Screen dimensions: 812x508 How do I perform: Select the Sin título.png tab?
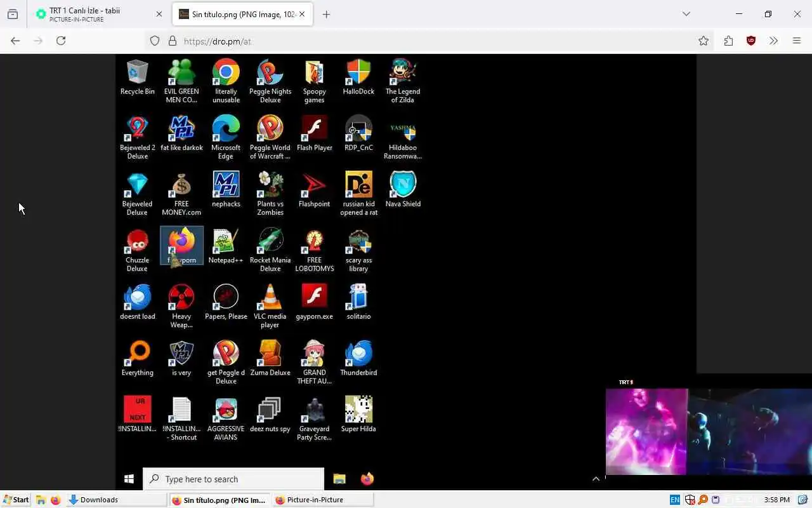coord(243,14)
